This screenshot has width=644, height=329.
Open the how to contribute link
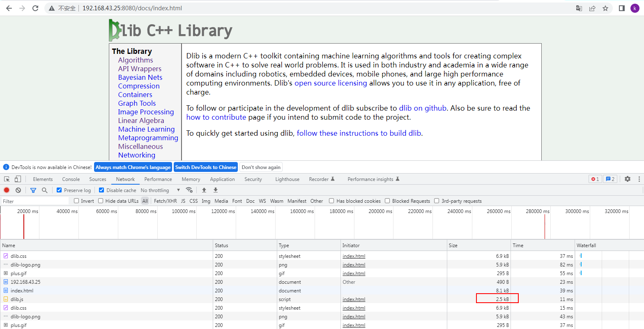pos(216,117)
